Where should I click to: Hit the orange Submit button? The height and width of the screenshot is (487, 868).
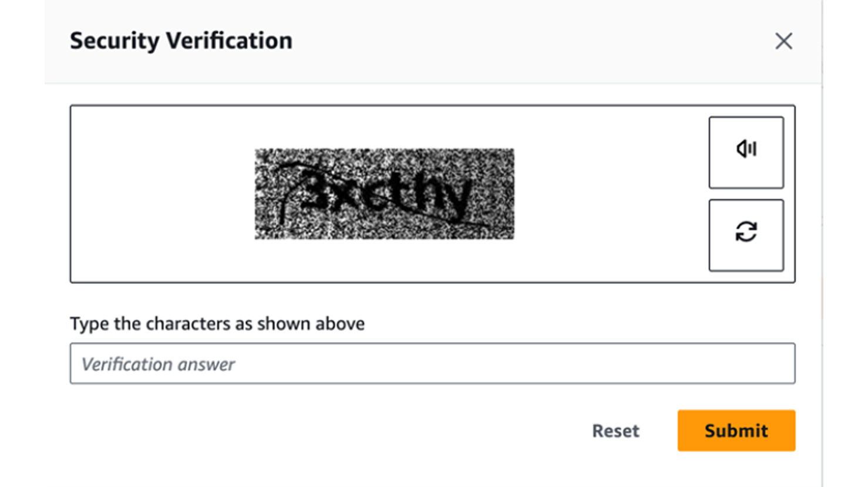(736, 431)
